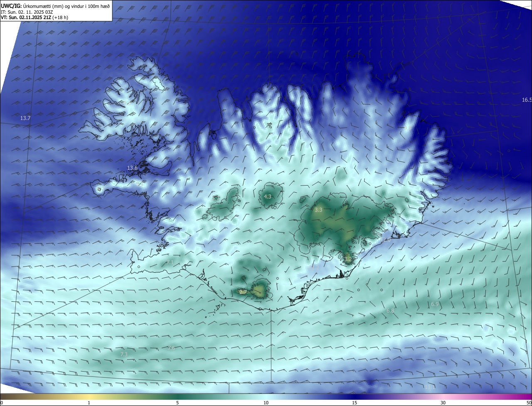Click the color scale at the 5 tick
Image resolution: width=532 pixels, height=406 pixels.
click(177, 403)
